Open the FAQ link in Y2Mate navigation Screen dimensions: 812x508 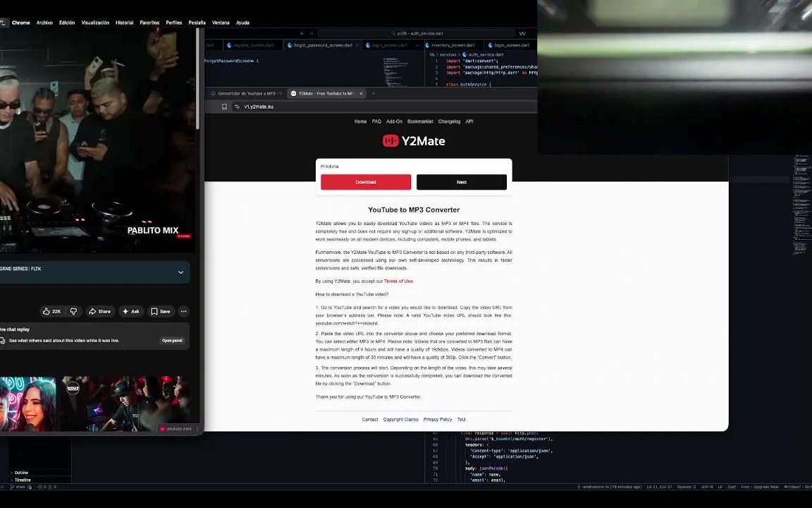(376, 121)
